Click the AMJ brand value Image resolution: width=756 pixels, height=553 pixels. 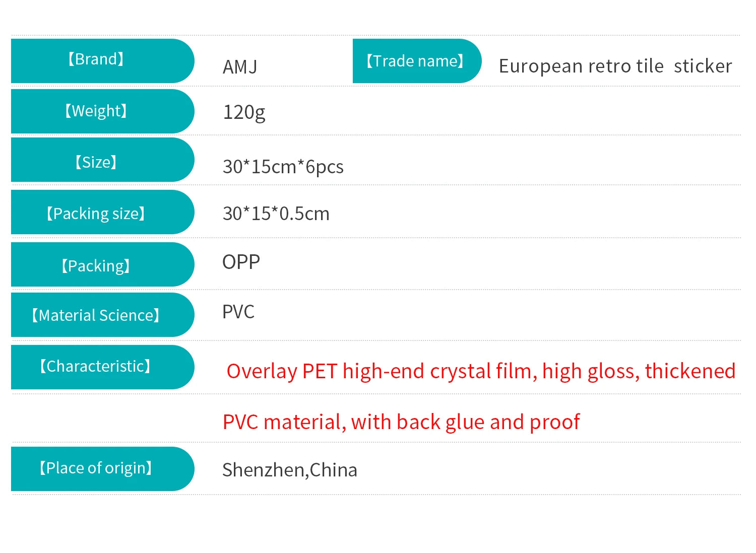[240, 67]
